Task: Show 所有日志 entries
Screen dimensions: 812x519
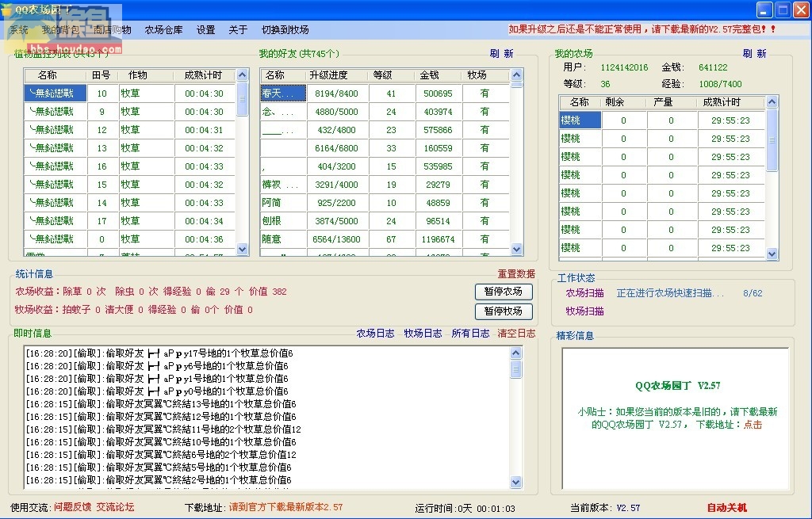Action: [x=470, y=334]
